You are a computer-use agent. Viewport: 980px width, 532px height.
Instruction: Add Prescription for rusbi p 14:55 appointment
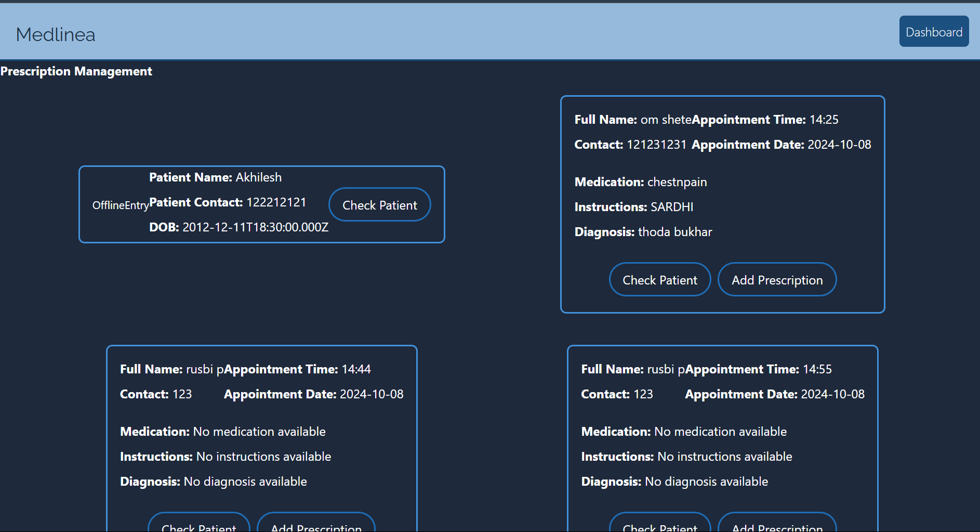pos(777,523)
